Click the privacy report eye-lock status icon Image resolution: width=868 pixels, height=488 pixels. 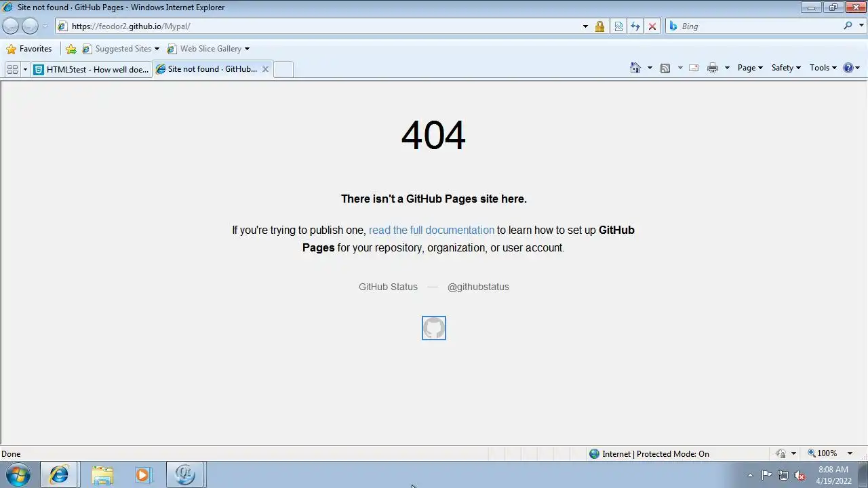[781, 453]
